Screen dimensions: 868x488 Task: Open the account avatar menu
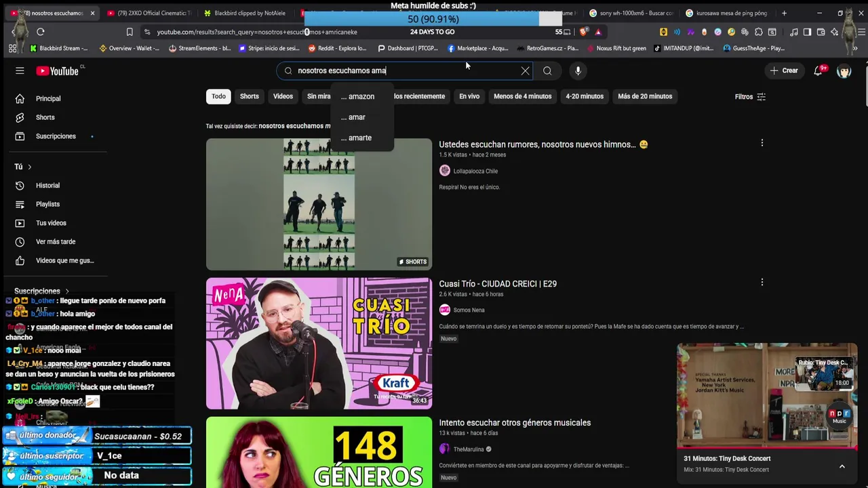[x=844, y=70]
